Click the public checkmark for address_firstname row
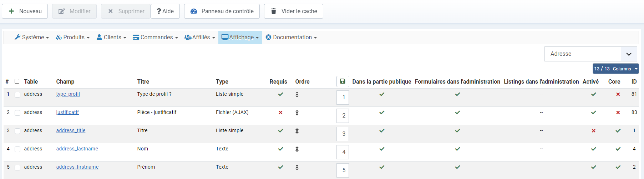The width and height of the screenshot is (644, 179). [x=382, y=167]
